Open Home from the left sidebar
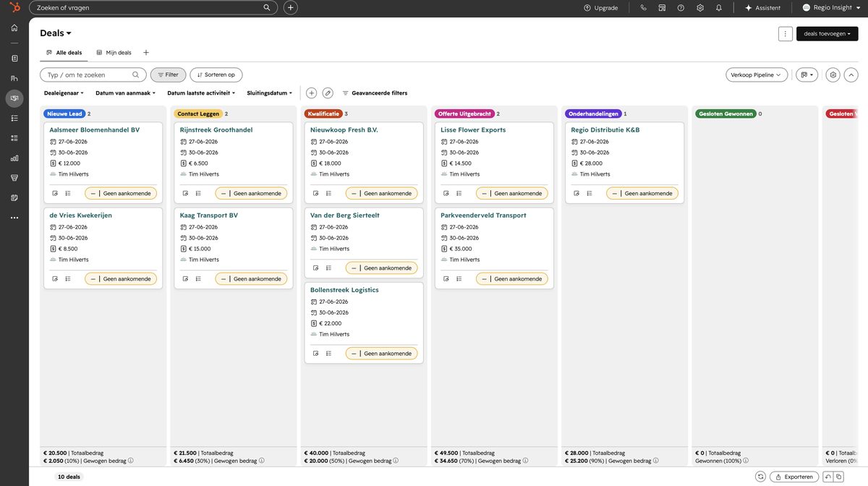 [14, 27]
